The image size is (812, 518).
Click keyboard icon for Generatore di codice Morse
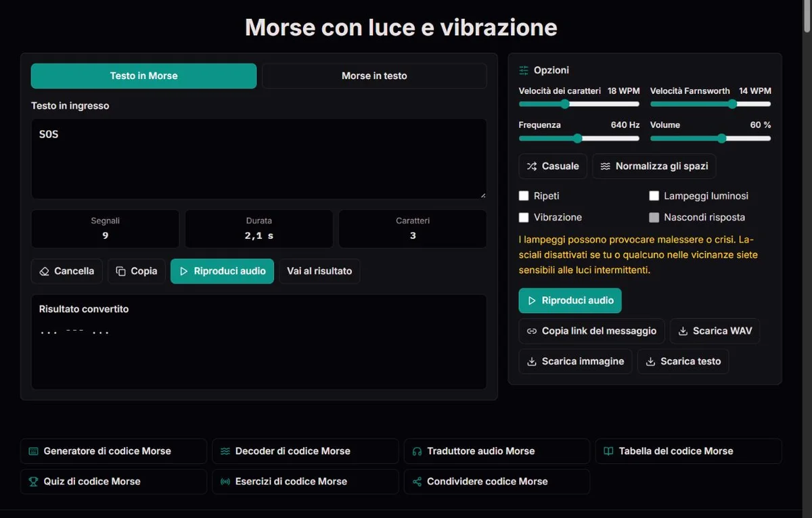33,451
